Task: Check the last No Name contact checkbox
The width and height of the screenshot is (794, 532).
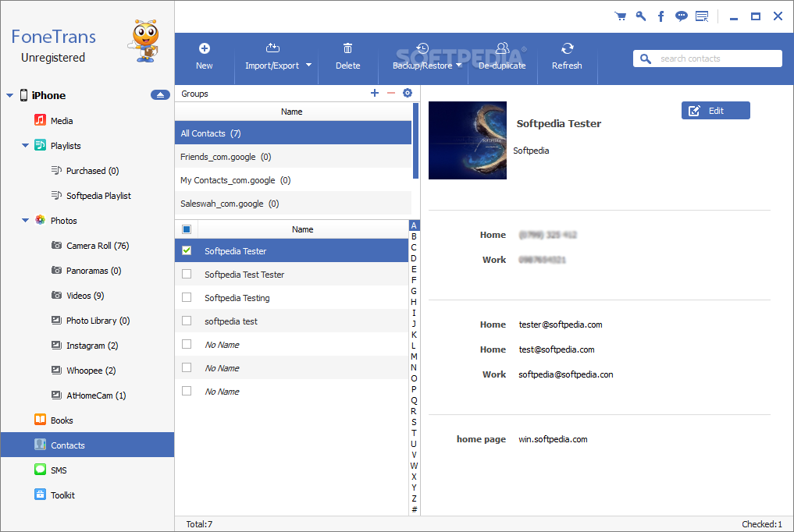Action: pos(187,391)
